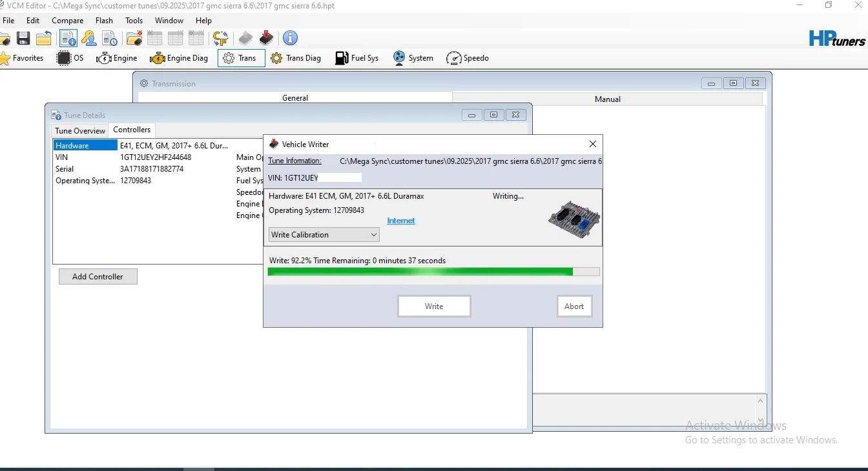
Task: Click the Write button in Vehicle Writer
Action: click(x=434, y=306)
